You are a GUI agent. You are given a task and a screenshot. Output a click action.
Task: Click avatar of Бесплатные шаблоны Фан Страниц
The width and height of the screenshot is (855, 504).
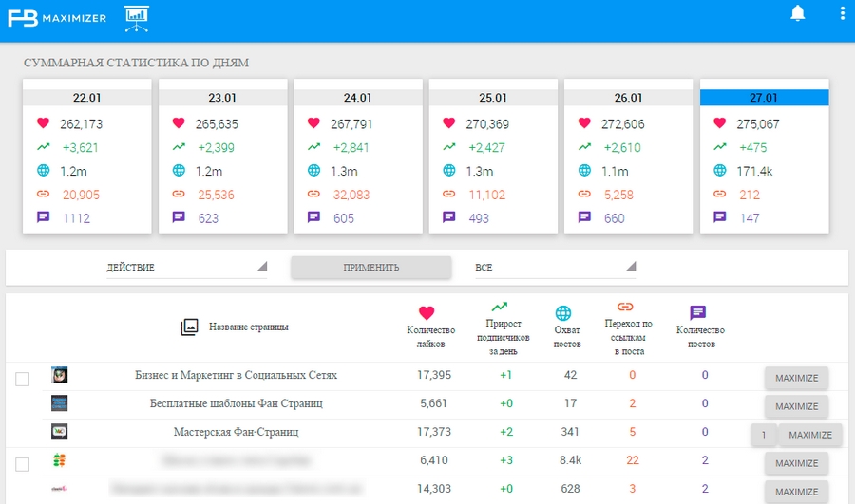pos(60,403)
